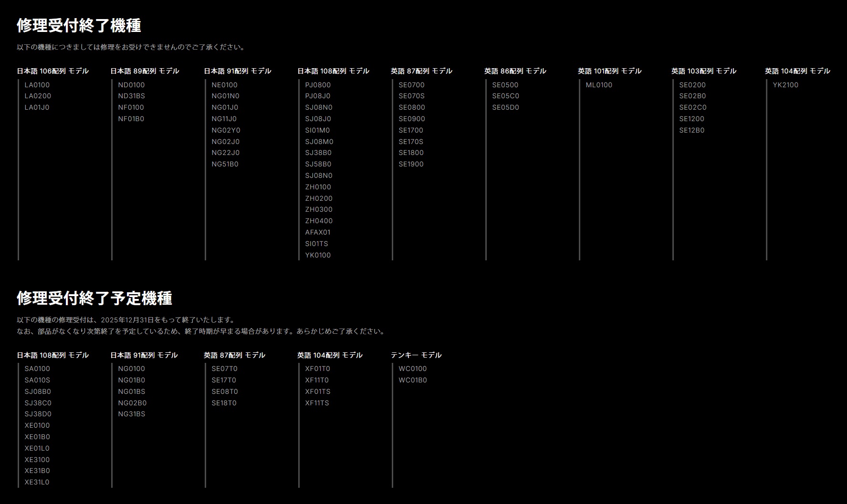Click the ML0100 model entry

click(x=599, y=85)
